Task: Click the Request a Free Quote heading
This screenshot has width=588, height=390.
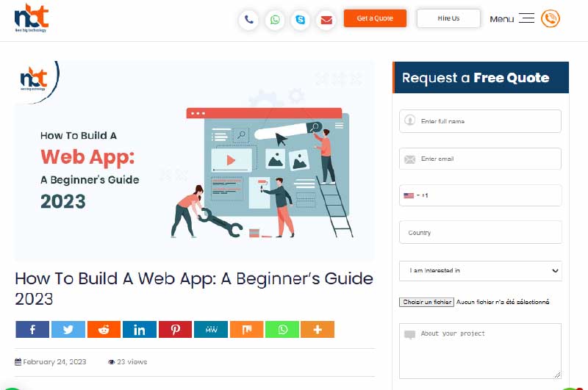Action: click(476, 78)
